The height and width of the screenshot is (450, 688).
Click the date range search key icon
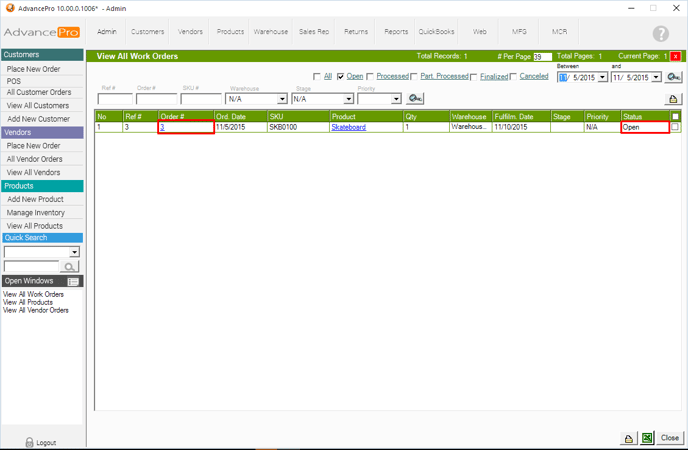[x=674, y=77]
